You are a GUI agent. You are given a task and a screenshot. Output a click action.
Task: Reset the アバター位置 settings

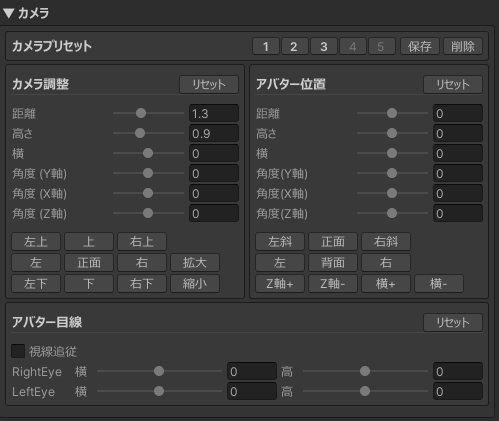click(x=453, y=85)
